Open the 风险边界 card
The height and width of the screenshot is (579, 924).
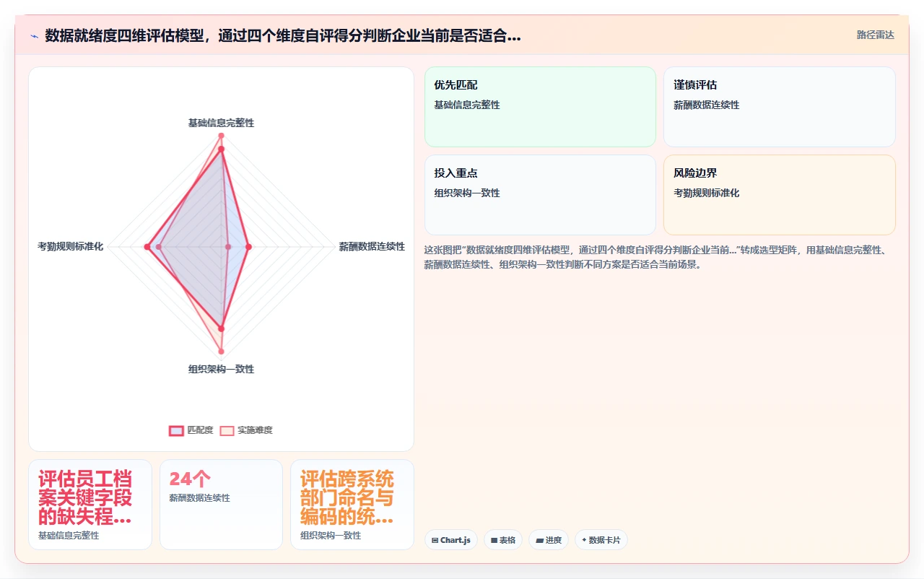coord(779,195)
